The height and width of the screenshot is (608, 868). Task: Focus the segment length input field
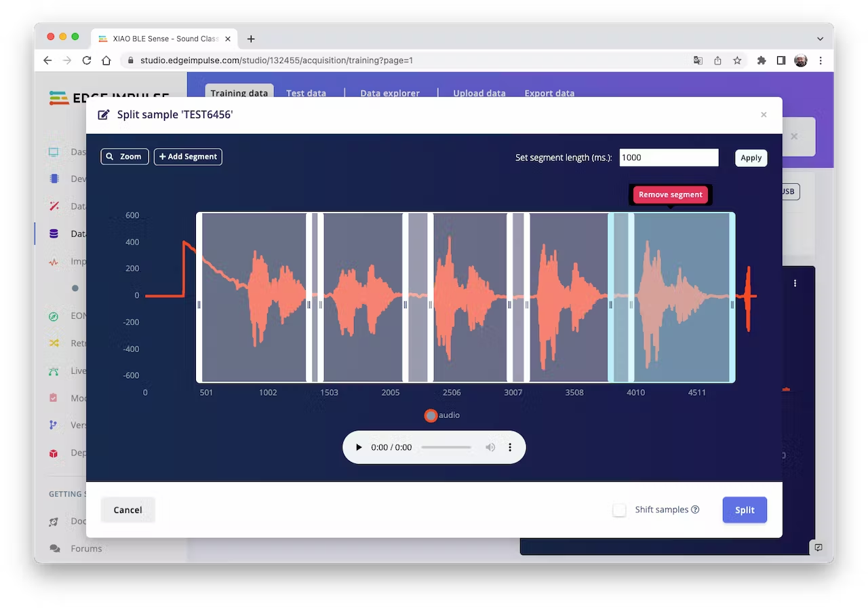(669, 157)
